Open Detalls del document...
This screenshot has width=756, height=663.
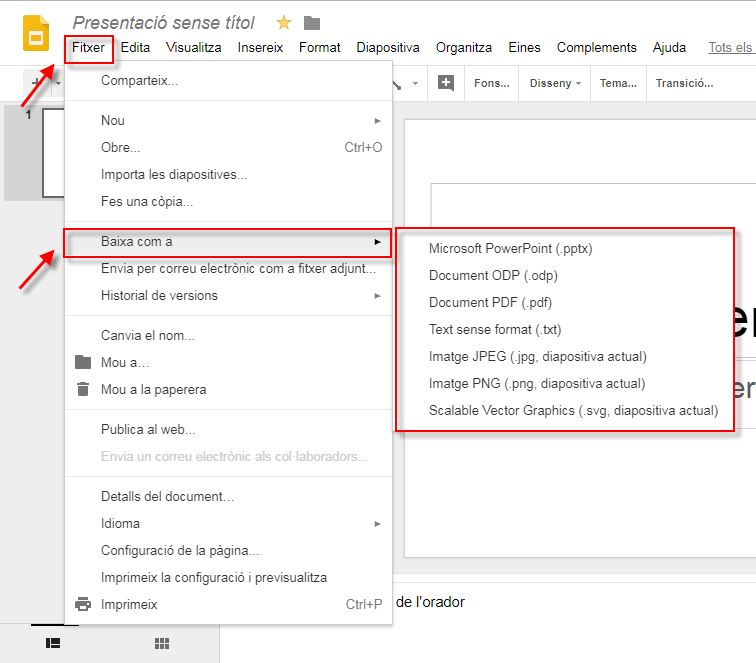point(228,497)
